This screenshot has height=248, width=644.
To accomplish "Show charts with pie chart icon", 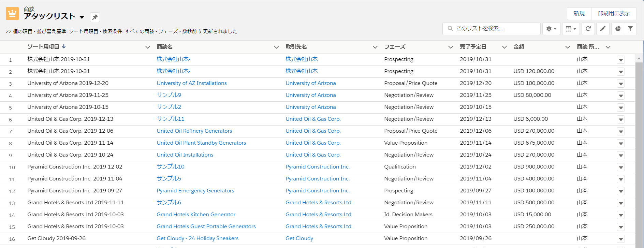I will [618, 29].
